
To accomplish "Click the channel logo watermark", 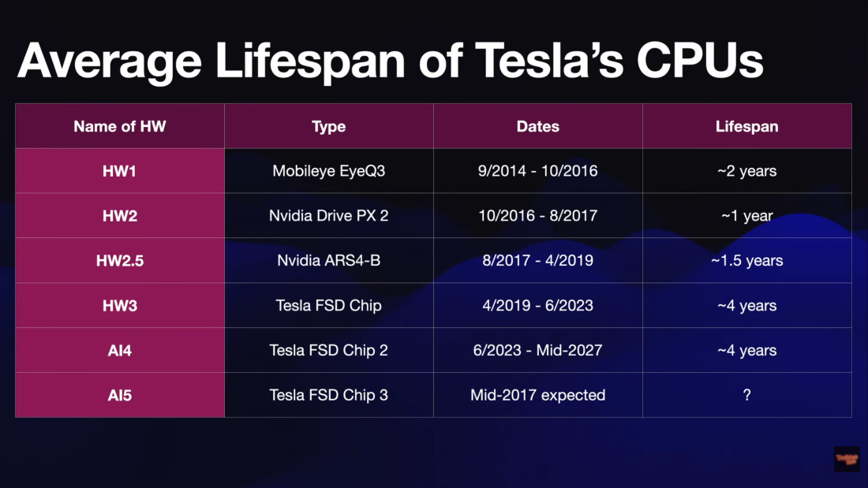I will 846,459.
